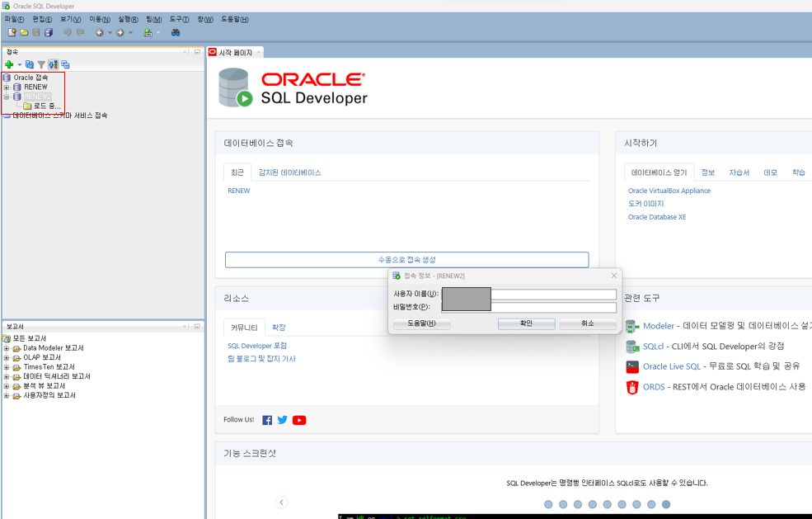
Task: Click 취소 button in connection dialog
Action: click(x=588, y=323)
